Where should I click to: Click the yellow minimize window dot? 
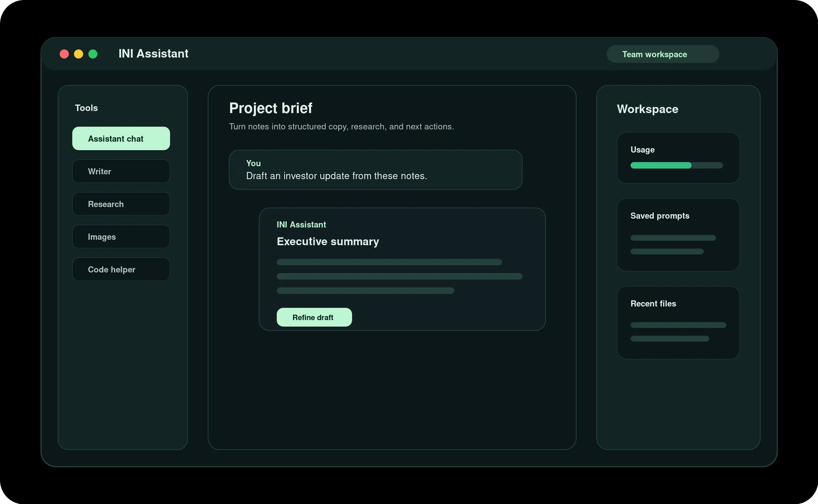(78, 54)
